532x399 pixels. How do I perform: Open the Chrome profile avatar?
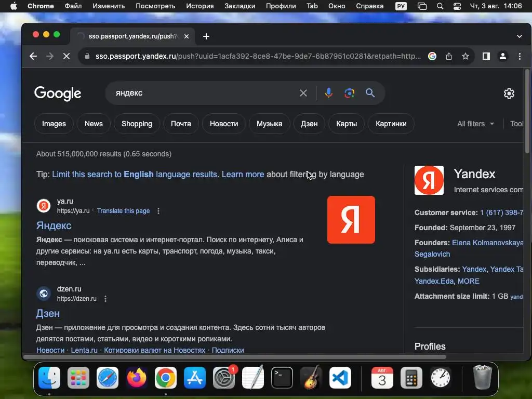click(x=503, y=56)
